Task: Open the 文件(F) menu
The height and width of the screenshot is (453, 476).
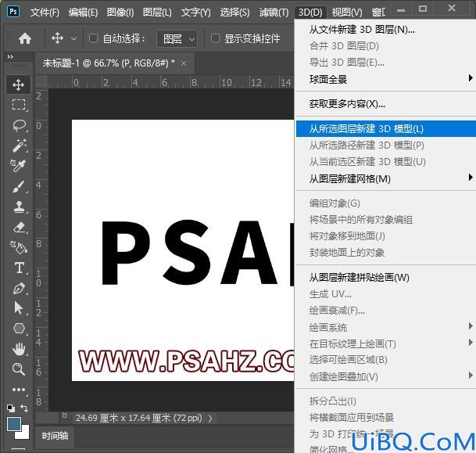Action: [45, 13]
